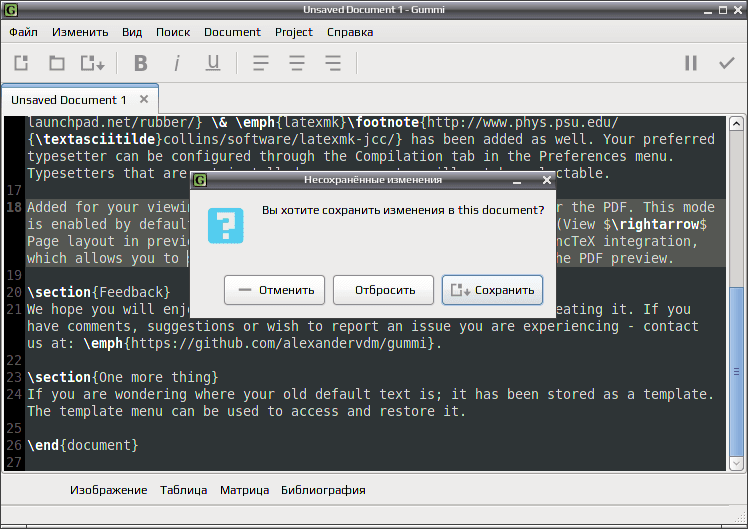This screenshot has height=529, width=748.
Task: Toggle italic formatting
Action: pyautogui.click(x=177, y=63)
